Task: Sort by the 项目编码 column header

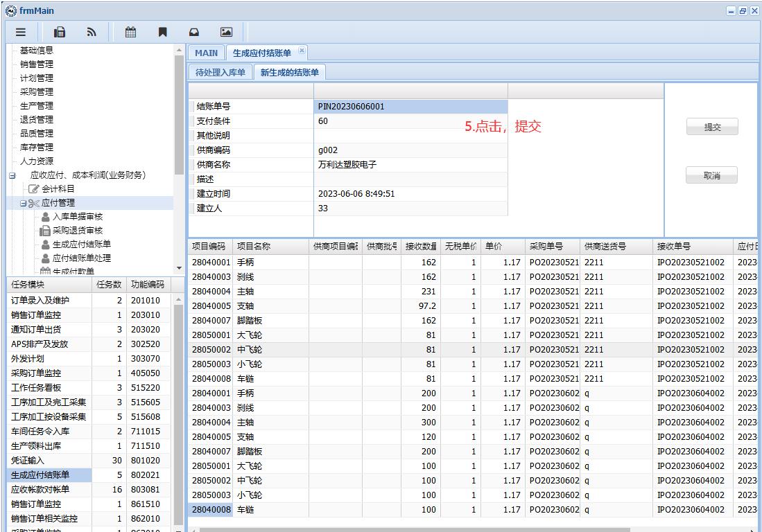Action: coord(210,246)
